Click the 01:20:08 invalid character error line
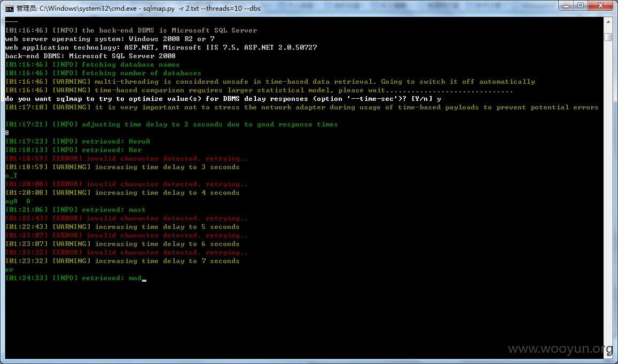This screenshot has width=618, height=364. (x=127, y=184)
